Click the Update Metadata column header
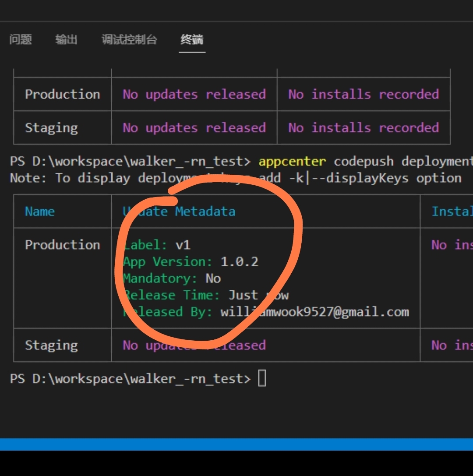 (179, 212)
